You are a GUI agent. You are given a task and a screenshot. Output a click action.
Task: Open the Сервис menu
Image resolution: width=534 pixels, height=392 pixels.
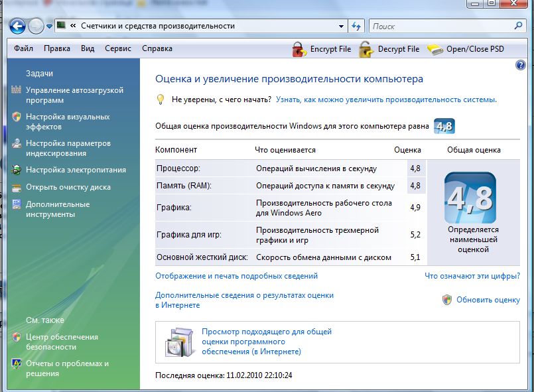tap(118, 48)
